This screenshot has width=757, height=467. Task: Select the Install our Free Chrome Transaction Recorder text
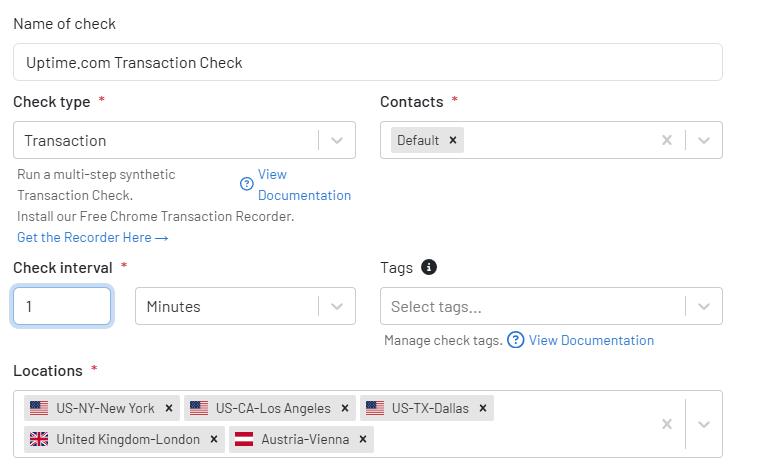point(155,216)
